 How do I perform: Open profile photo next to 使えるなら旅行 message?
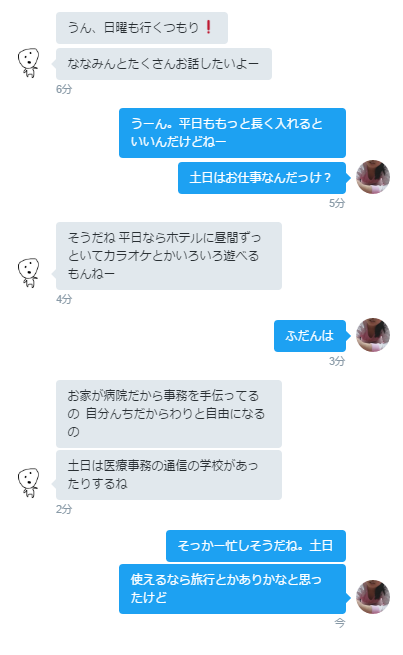click(373, 597)
